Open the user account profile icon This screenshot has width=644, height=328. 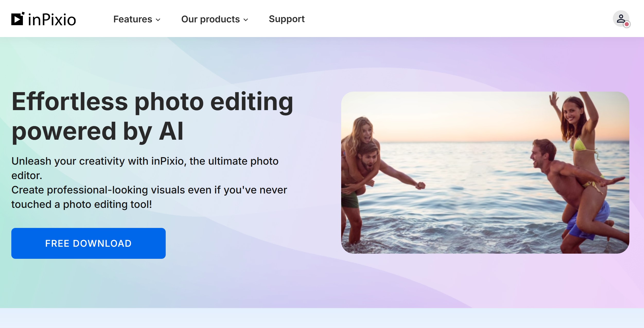[x=620, y=18]
